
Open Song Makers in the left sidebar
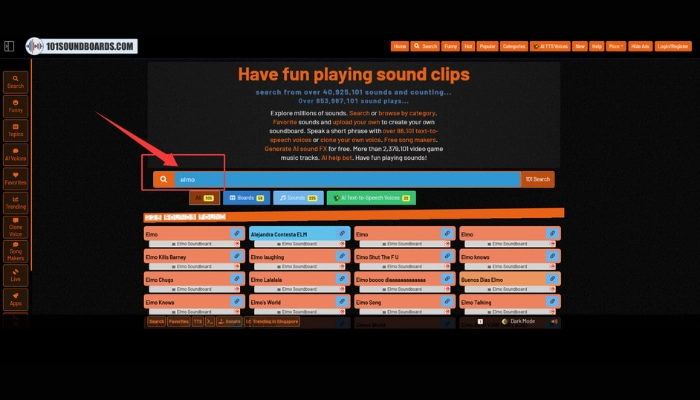pyautogui.click(x=16, y=251)
